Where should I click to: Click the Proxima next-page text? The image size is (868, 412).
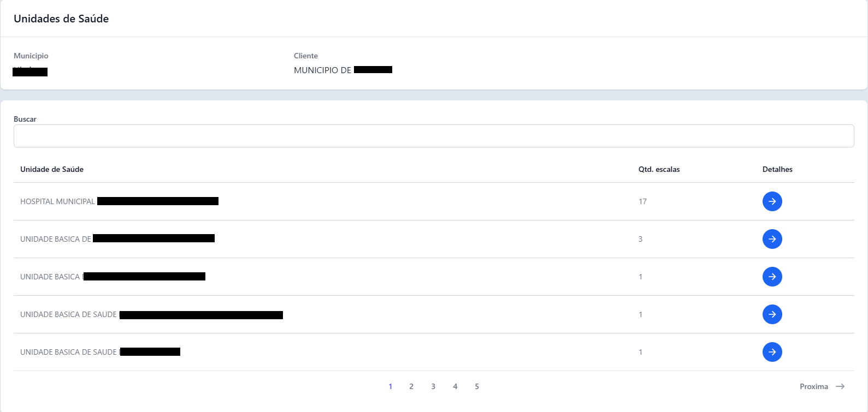[x=814, y=386]
